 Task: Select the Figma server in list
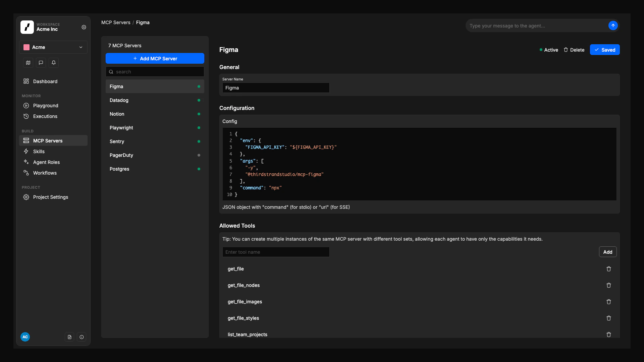pyautogui.click(x=155, y=86)
